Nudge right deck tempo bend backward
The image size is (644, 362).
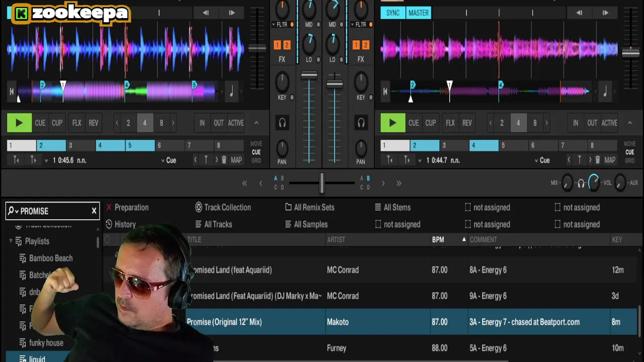579,13
